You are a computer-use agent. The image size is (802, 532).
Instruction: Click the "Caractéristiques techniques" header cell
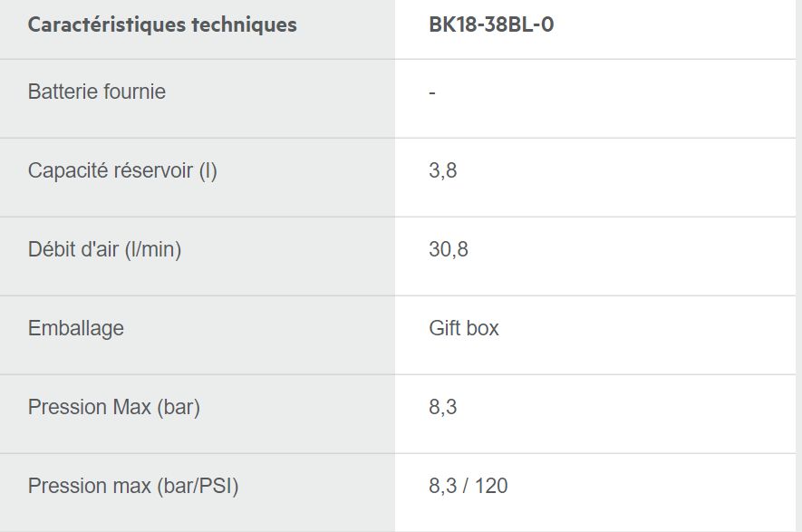point(162,24)
